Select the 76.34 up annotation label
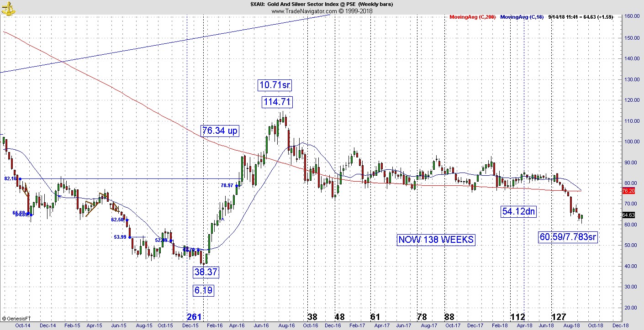644x330 pixels. (x=220, y=131)
